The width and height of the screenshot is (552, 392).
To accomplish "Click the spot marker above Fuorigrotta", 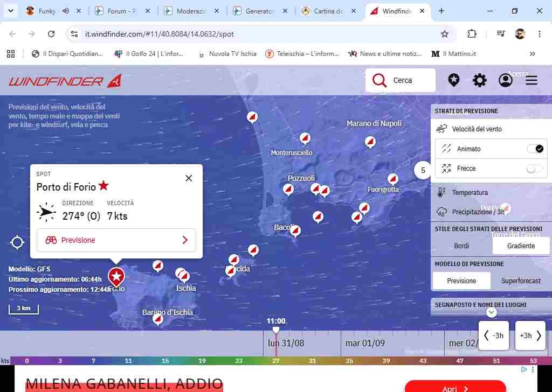I will [x=393, y=179].
